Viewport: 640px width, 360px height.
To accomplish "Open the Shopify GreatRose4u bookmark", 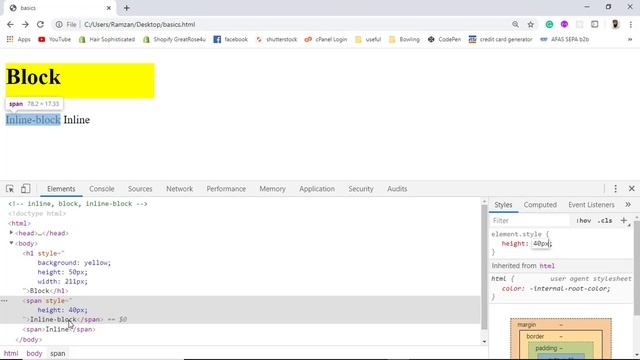I will pos(174,39).
